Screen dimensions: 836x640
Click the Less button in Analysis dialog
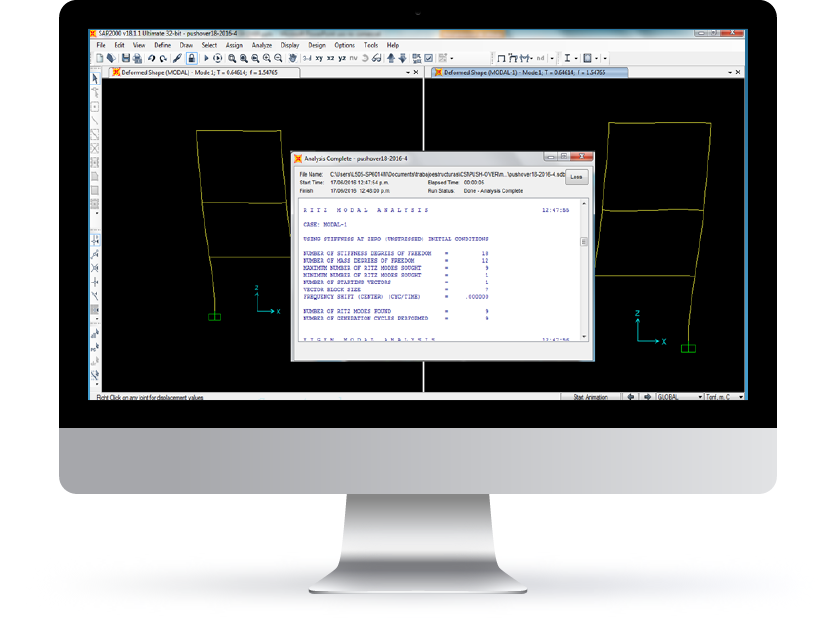point(576,177)
